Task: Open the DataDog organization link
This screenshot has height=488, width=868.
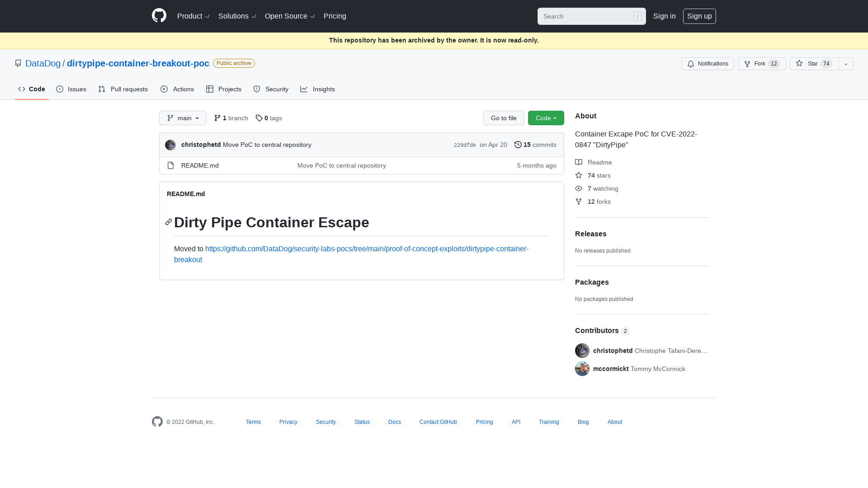Action: pyautogui.click(x=43, y=63)
